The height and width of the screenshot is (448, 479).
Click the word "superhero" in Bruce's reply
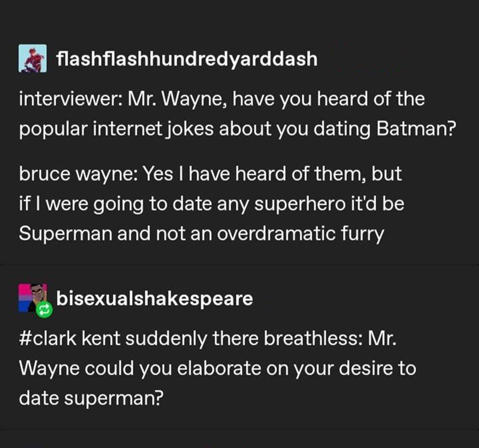[299, 204]
